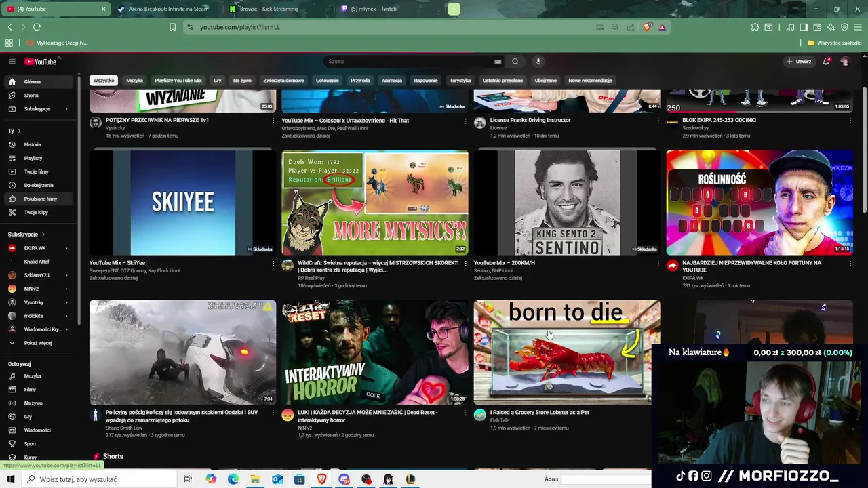Click the YouTube logo
868x488 pixels.
[x=42, y=62]
